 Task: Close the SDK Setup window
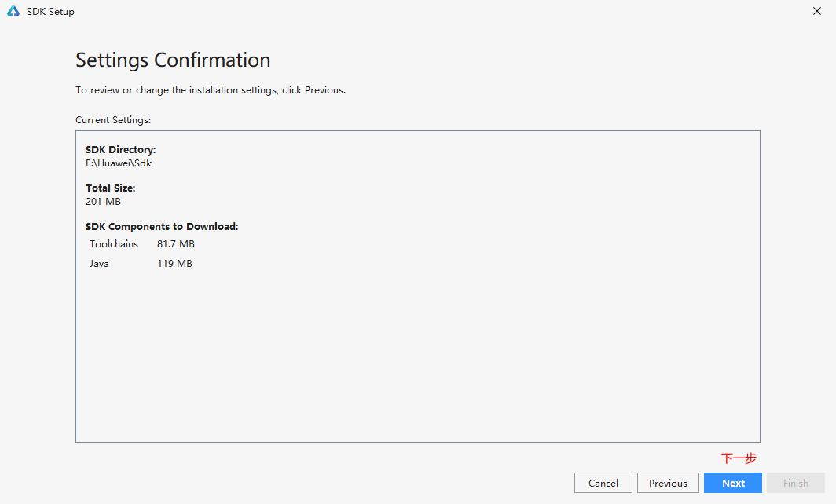(x=817, y=12)
